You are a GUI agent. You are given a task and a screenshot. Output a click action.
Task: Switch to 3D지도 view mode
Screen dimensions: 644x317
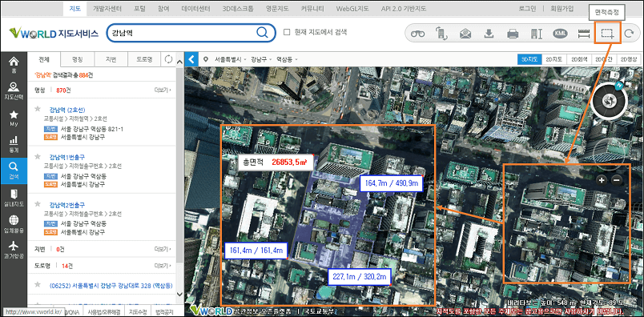(x=529, y=59)
